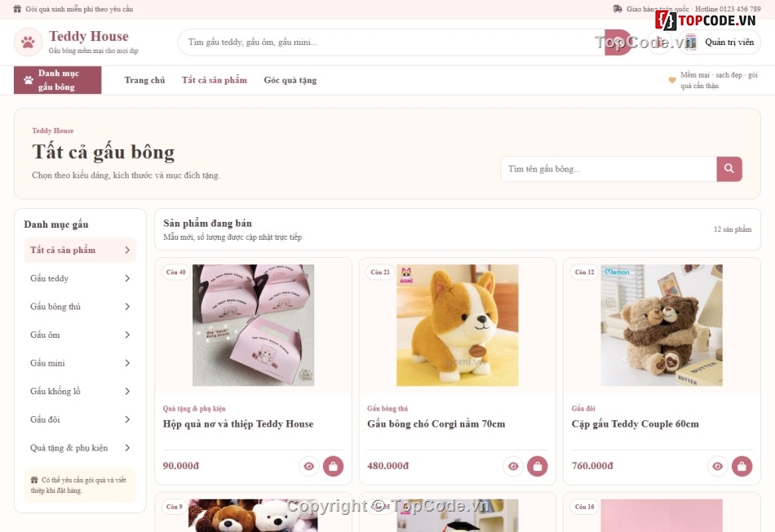This screenshot has width=775, height=532.
Task: Add Cặp gấu Teddy Couple to cart
Action: (x=742, y=466)
